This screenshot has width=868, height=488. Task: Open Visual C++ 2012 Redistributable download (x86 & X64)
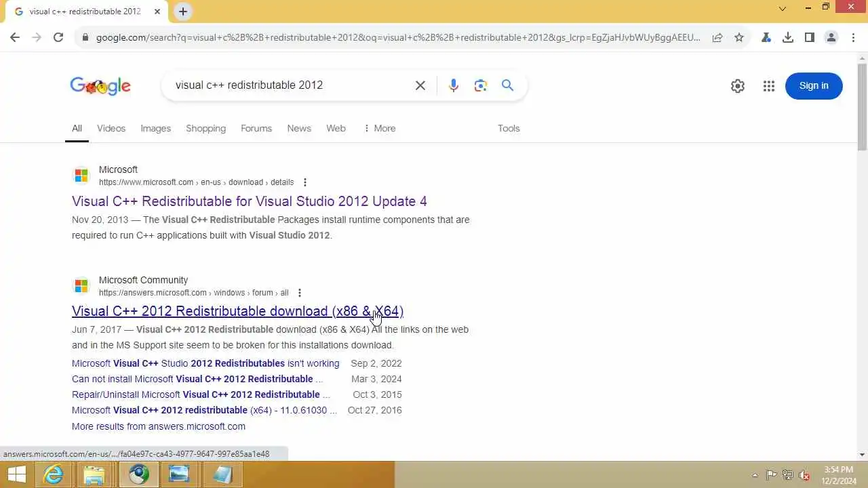pyautogui.click(x=238, y=311)
